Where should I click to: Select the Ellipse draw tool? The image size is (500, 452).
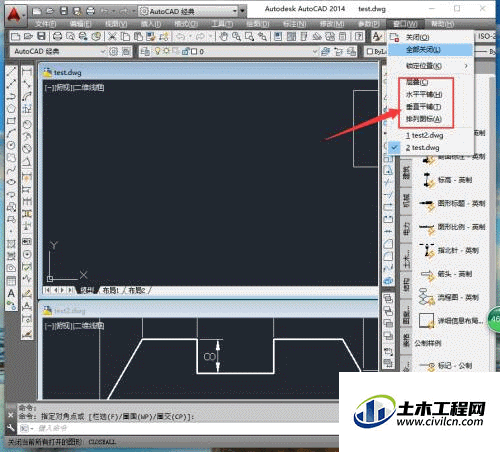11,182
